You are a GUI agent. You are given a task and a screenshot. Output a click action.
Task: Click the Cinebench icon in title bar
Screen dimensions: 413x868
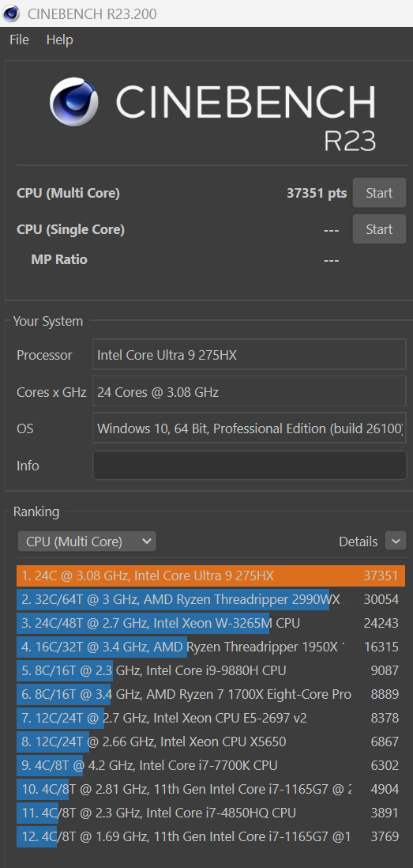tap(11, 13)
